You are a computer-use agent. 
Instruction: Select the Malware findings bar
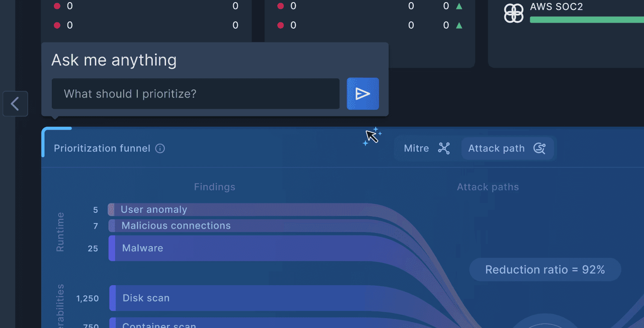click(171, 248)
